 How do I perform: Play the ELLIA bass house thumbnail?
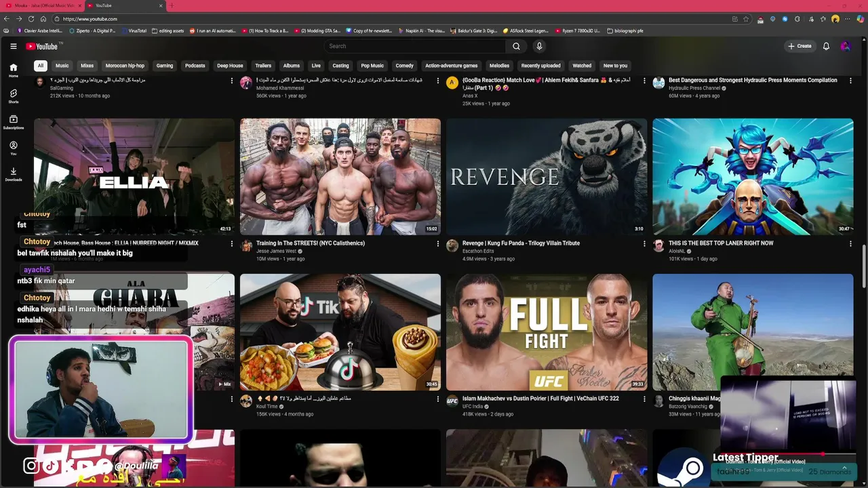tap(134, 176)
